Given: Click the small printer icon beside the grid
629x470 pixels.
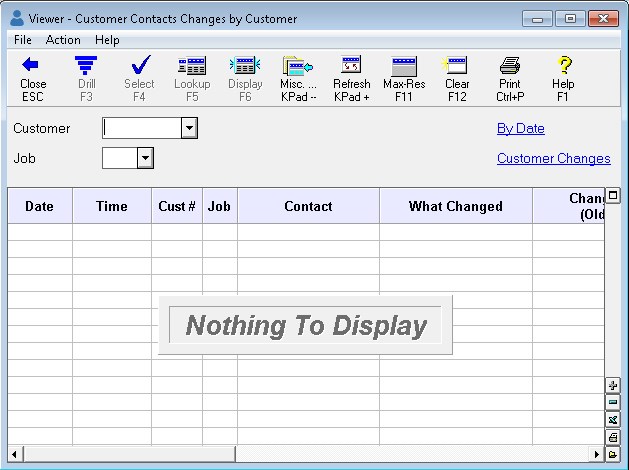Looking at the screenshot, I should click(613, 436).
